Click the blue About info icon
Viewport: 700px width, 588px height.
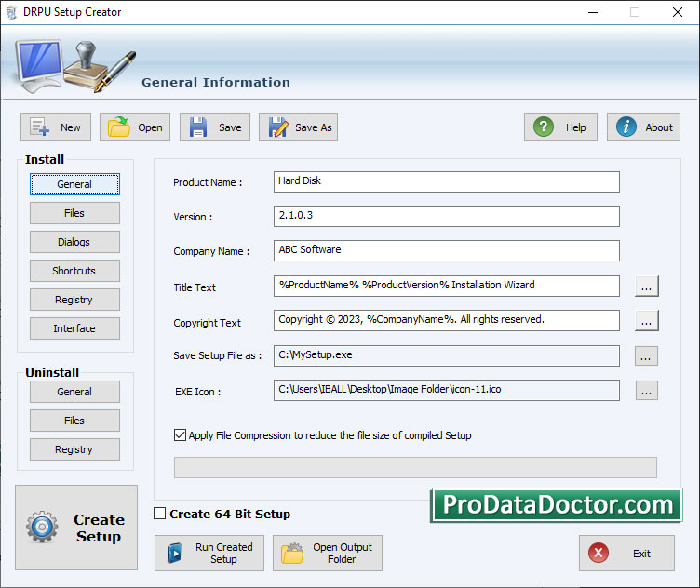point(626,127)
